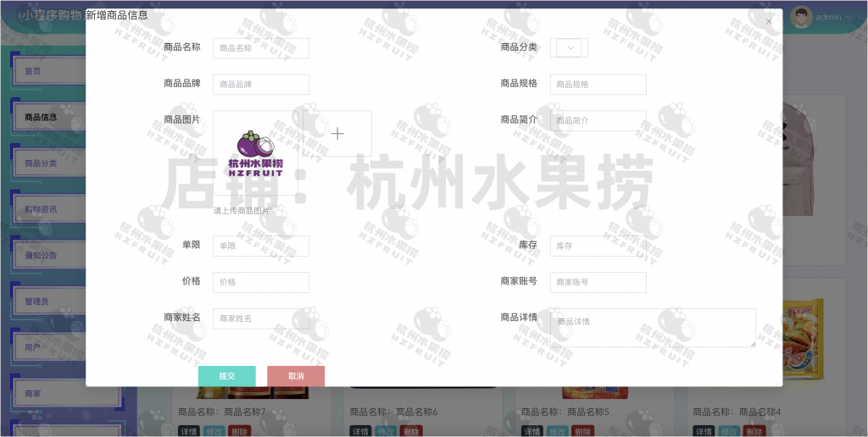868x437 pixels.
Task: Click the backpack product image behind the dialog
Action: tap(799, 160)
